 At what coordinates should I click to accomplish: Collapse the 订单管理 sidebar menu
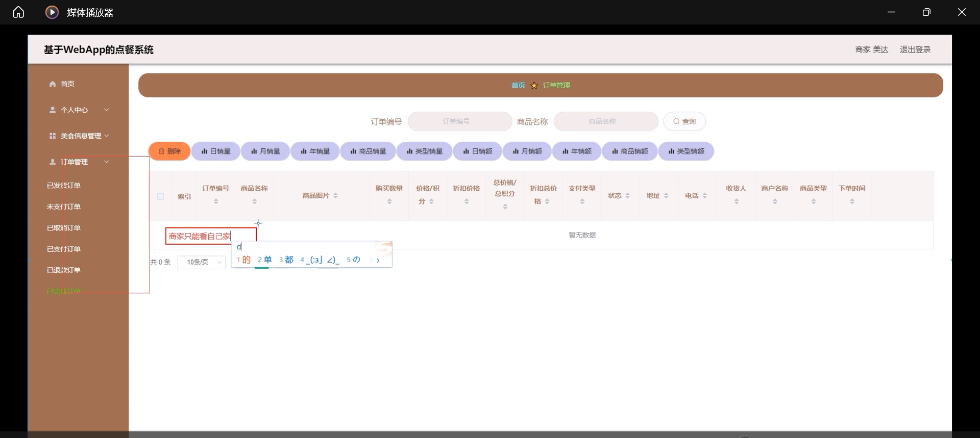coord(79,162)
